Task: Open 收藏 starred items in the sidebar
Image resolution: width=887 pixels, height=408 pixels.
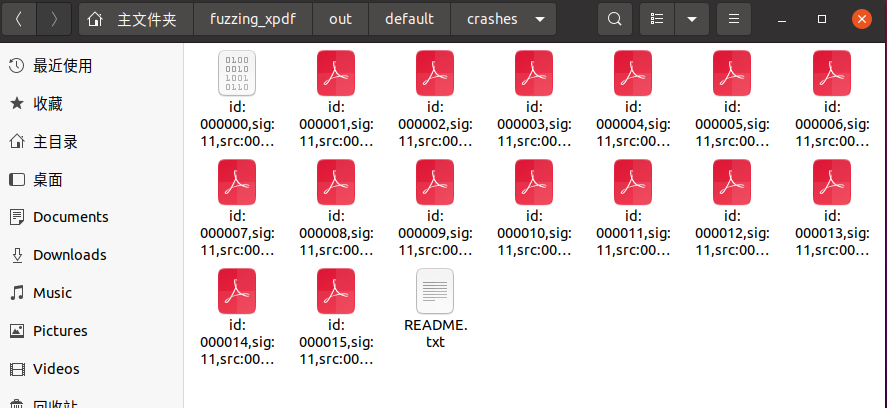Action: point(92,104)
